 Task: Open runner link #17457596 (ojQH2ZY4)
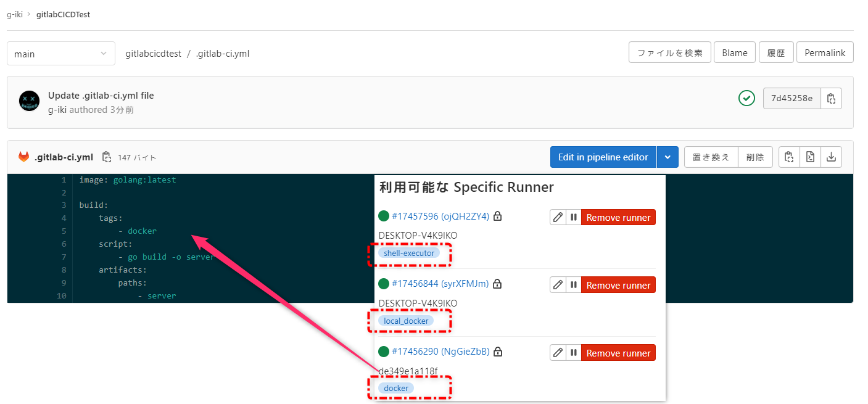[440, 216]
